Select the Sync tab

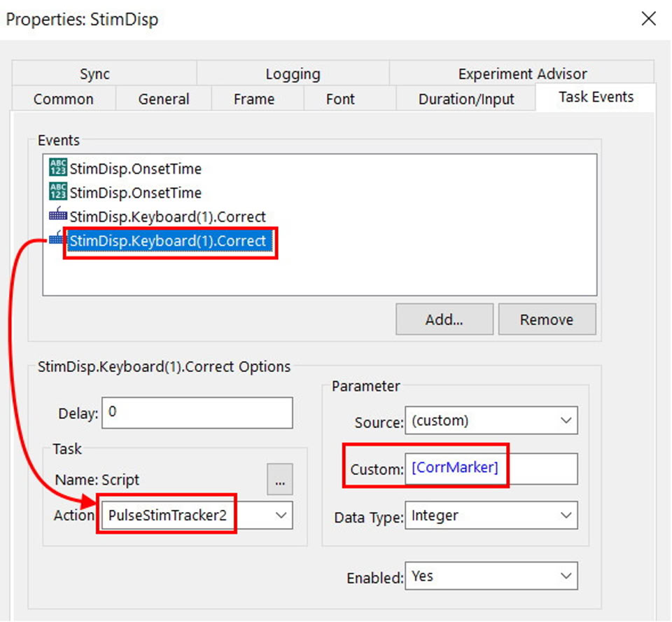click(x=94, y=74)
